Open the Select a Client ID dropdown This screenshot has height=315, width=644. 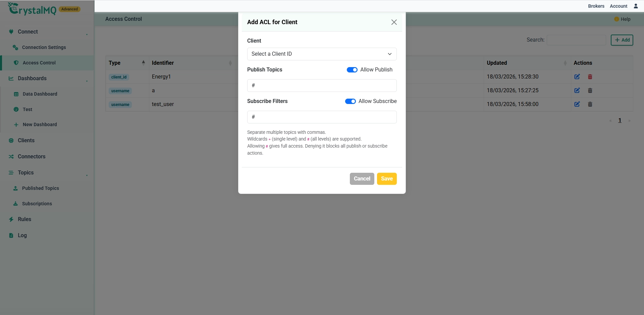322,54
